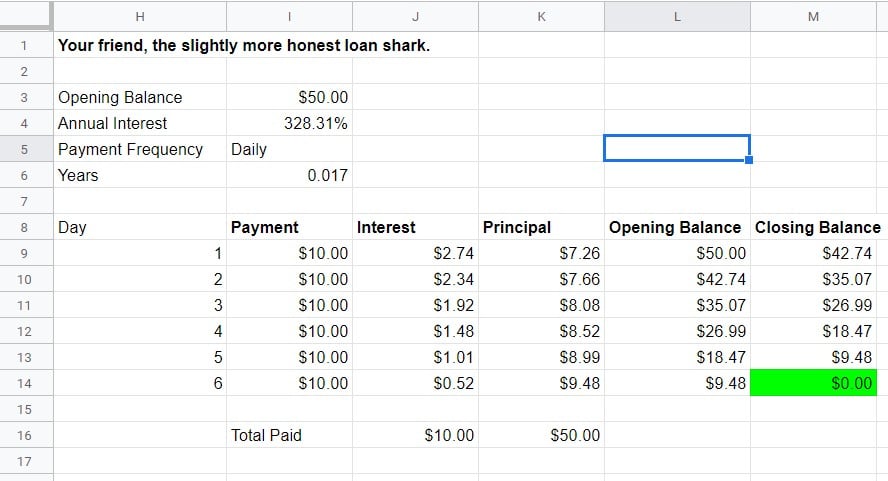The image size is (888, 481).
Task: Select the $8.99 principal cell
Action: (541, 357)
